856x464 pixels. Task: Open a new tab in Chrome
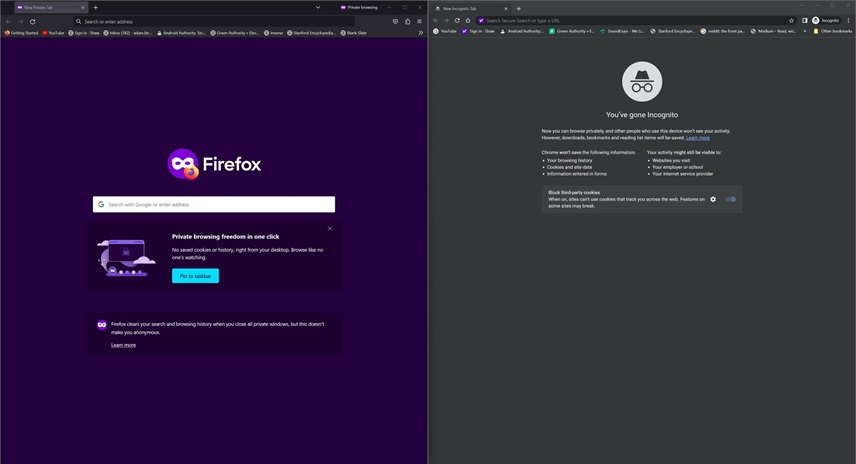(x=519, y=9)
